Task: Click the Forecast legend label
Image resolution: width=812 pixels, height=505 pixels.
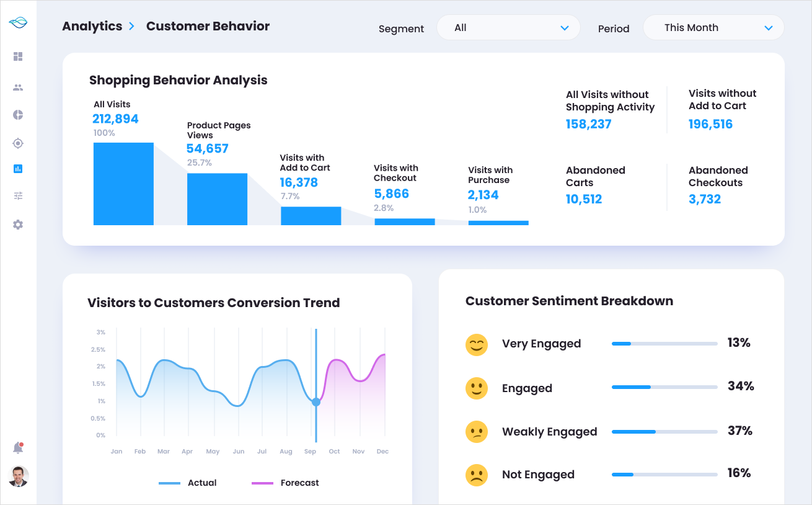Action: (300, 483)
